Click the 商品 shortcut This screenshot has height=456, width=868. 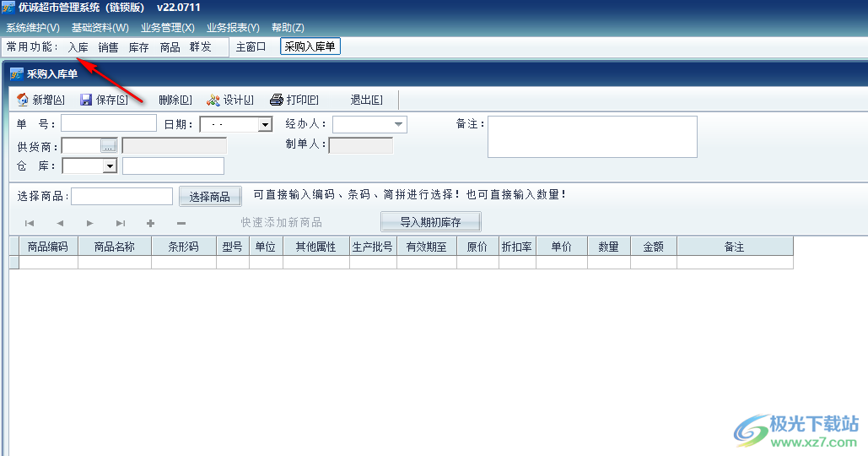point(170,47)
